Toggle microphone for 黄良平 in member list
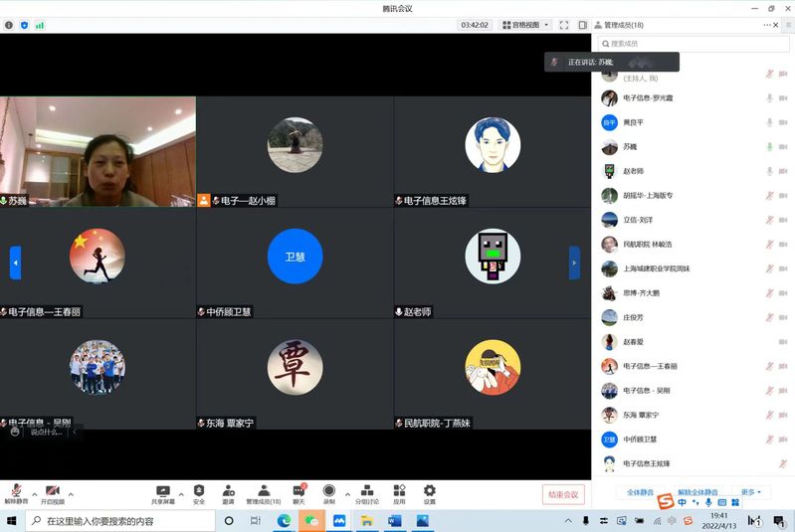The width and height of the screenshot is (795, 532). click(x=769, y=122)
